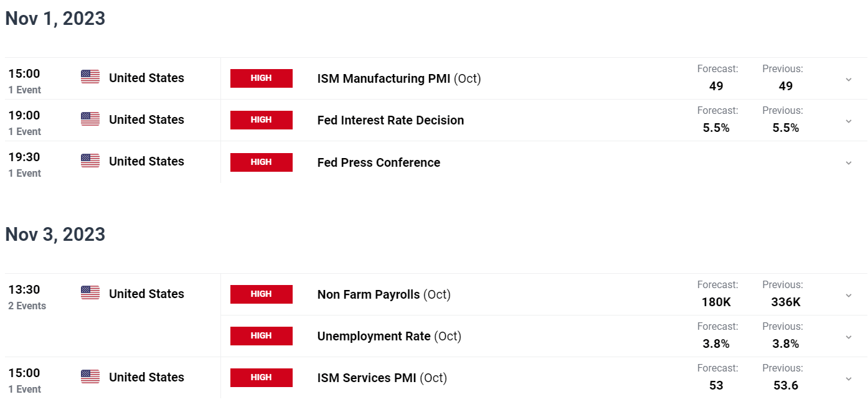Open Fed Interest Rate Decision event
The height and width of the screenshot is (402, 868).
coord(391,120)
